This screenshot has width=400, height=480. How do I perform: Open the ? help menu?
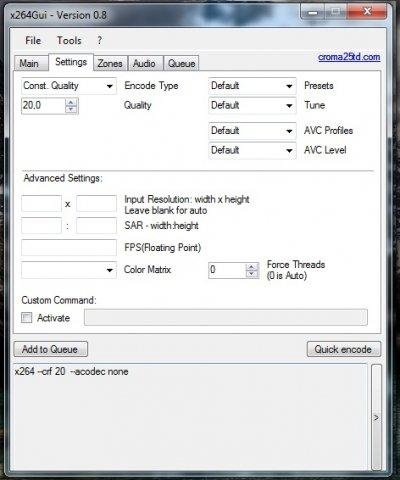(99, 41)
